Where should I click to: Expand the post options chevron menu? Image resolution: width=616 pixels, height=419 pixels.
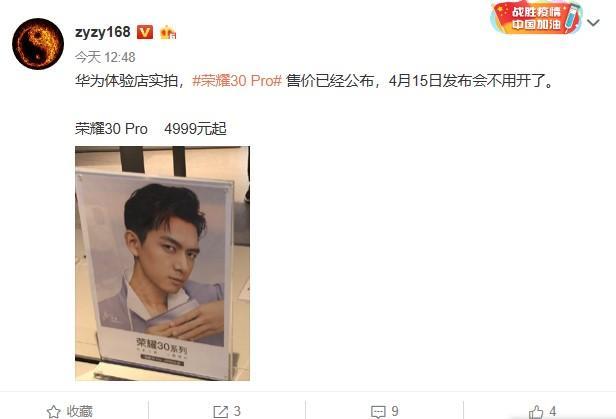tap(593, 23)
